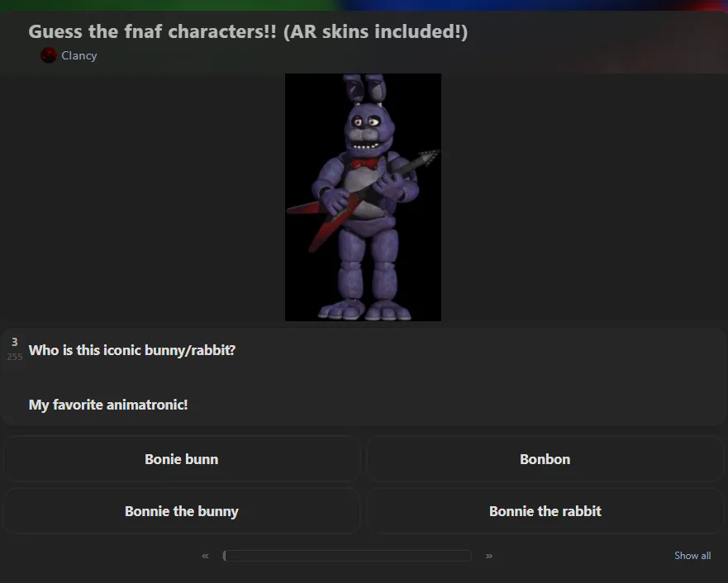Click the quiz progress bar
The height and width of the screenshot is (583, 728).
click(x=347, y=556)
